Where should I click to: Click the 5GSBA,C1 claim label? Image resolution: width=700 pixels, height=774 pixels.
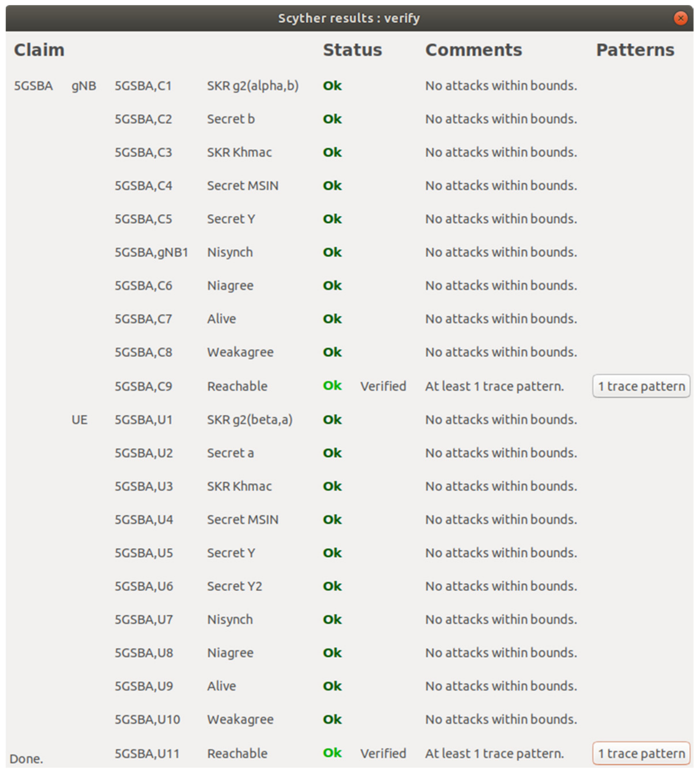tap(143, 86)
